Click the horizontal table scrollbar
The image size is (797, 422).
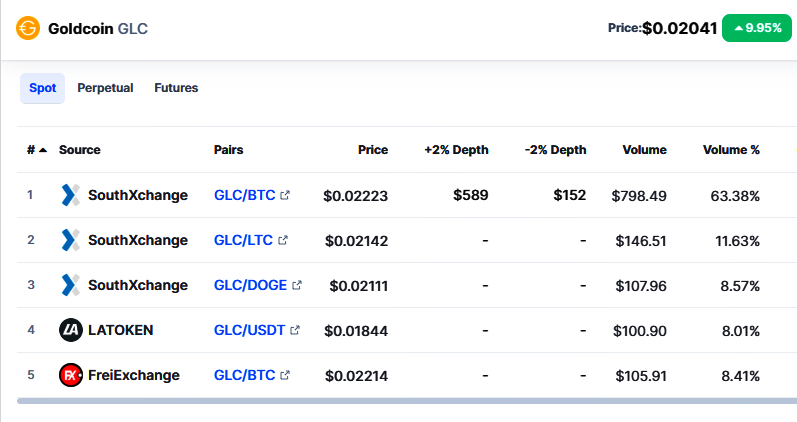coord(407,401)
